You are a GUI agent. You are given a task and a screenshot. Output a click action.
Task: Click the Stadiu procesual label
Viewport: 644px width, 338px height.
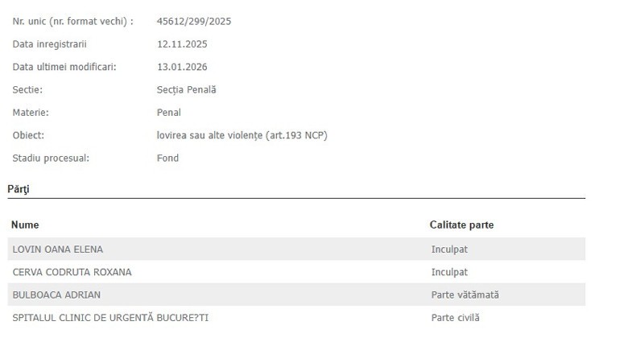click(51, 159)
